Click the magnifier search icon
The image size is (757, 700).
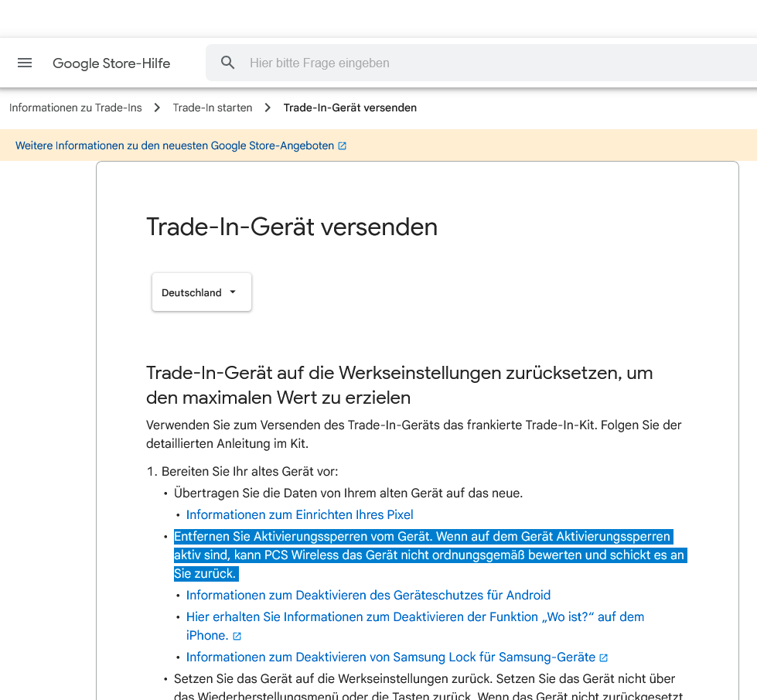[x=227, y=63]
